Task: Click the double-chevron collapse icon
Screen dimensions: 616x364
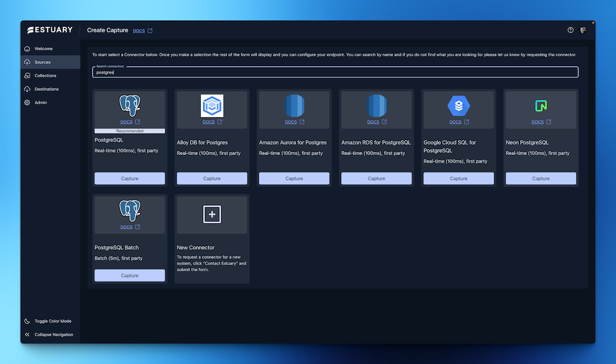Action: [27, 335]
